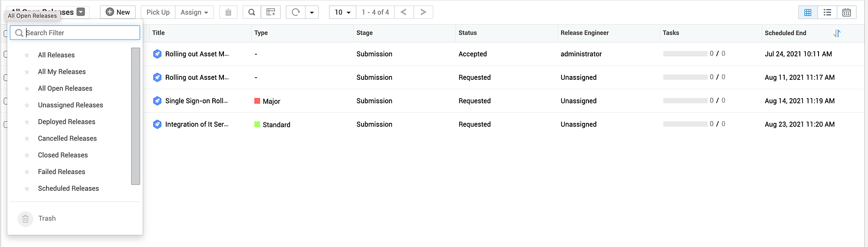This screenshot has height=247, width=868.
Task: Star the Deployed Releases filter
Action: [x=27, y=122]
